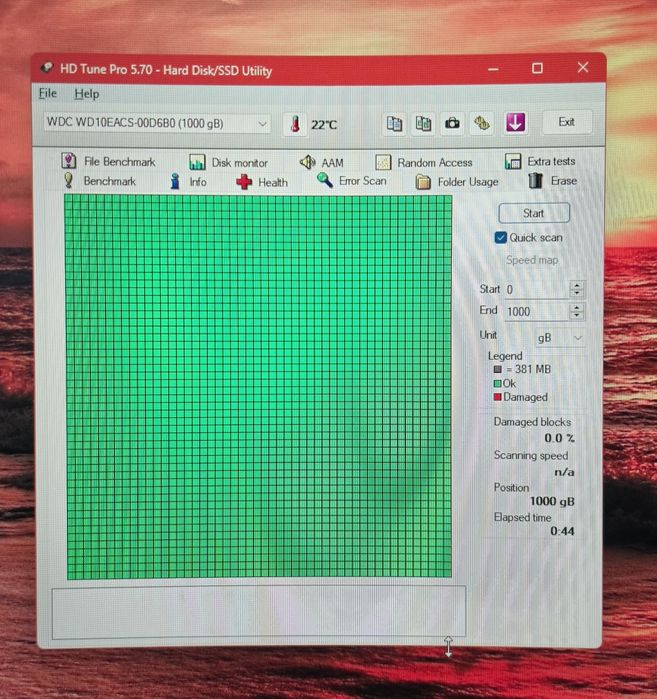Click the File Benchmark tab icon
Screen dimensions: 657x699
[69, 161]
